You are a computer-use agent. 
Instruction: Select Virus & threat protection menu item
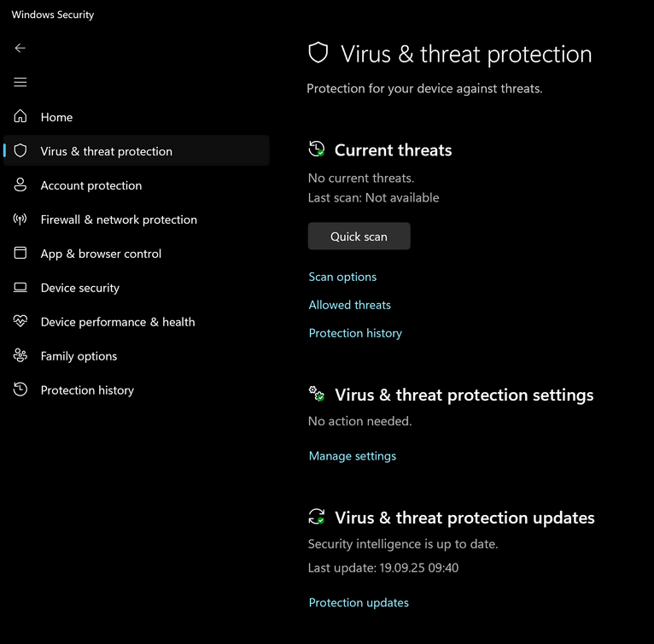(107, 151)
